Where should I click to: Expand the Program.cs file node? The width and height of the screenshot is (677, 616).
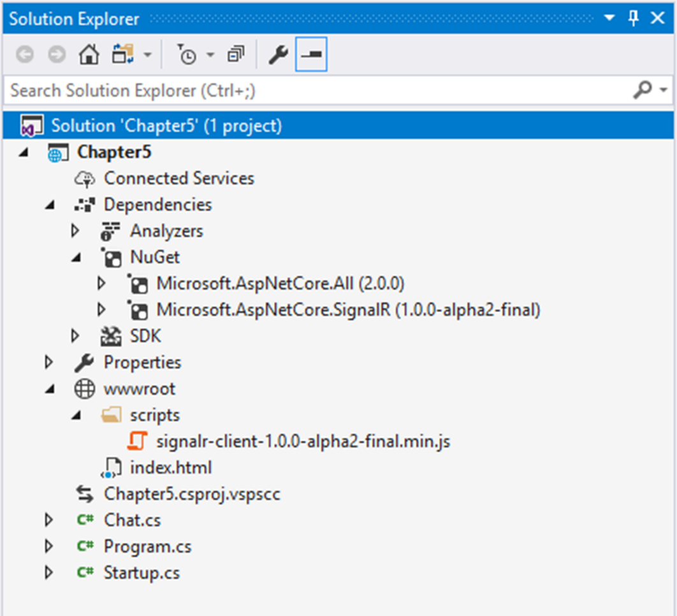[49, 547]
